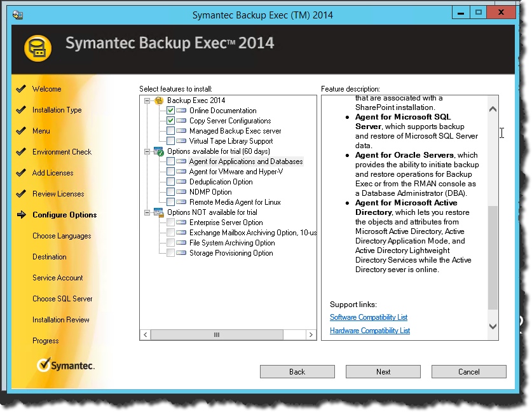Click the drive icon beside Managed Backup Exec server
The width and height of the screenshot is (532, 412).
[181, 131]
